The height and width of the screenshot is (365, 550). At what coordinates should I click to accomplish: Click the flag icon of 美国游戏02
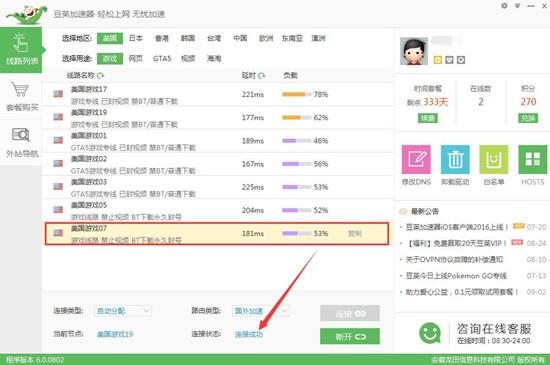(58, 163)
